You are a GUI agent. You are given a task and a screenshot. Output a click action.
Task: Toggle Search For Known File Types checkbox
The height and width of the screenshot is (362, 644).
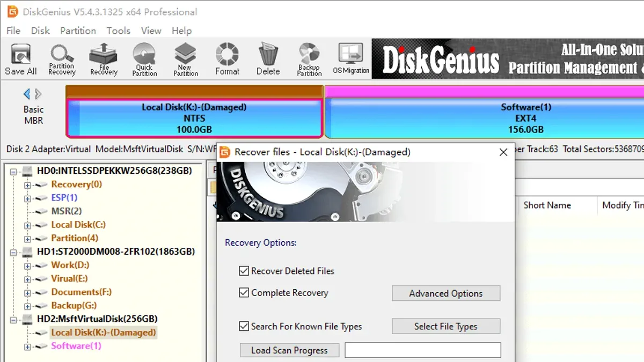click(244, 326)
